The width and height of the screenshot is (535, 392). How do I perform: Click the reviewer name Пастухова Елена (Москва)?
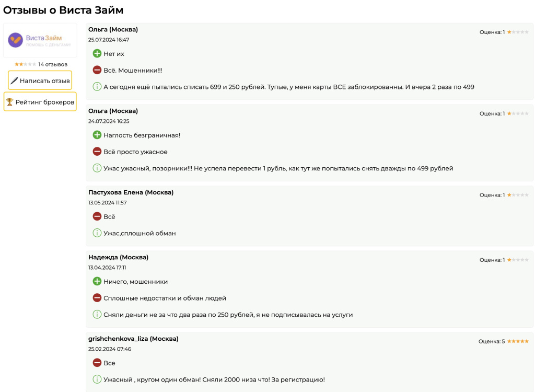131,192
